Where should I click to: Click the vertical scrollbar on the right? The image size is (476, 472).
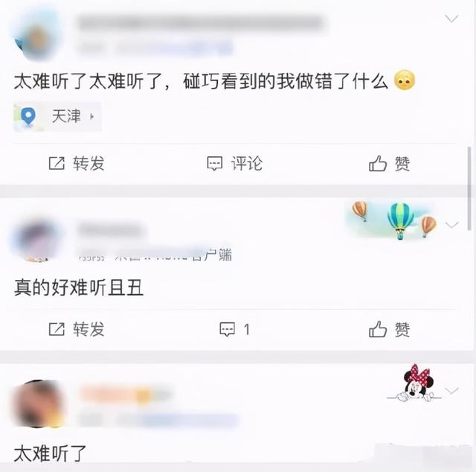(469, 188)
